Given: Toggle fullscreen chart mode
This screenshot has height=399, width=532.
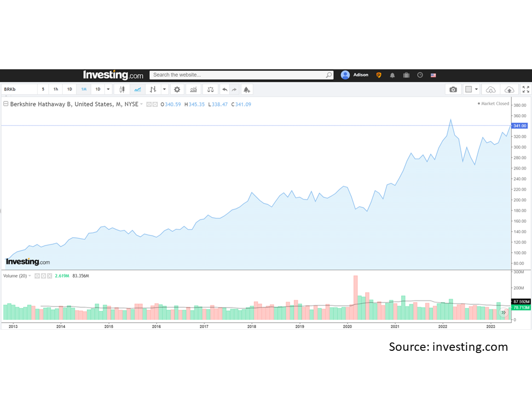Looking at the screenshot, I should (x=526, y=89).
